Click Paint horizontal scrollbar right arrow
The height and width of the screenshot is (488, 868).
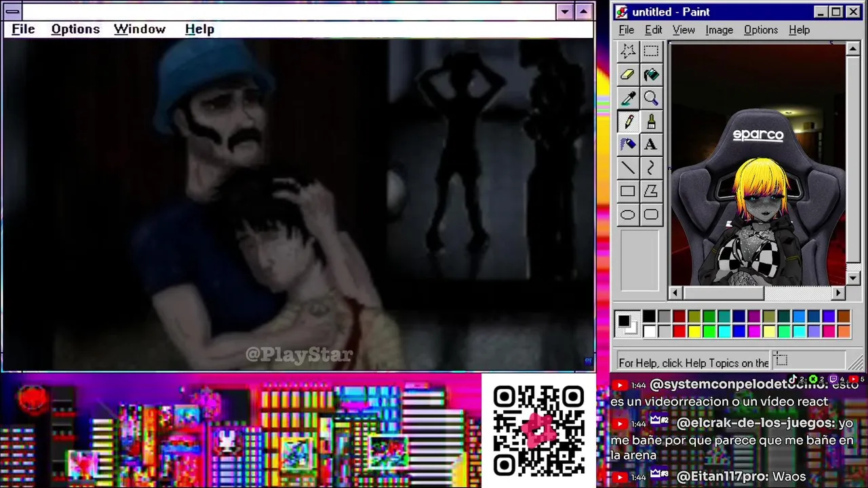coord(839,293)
